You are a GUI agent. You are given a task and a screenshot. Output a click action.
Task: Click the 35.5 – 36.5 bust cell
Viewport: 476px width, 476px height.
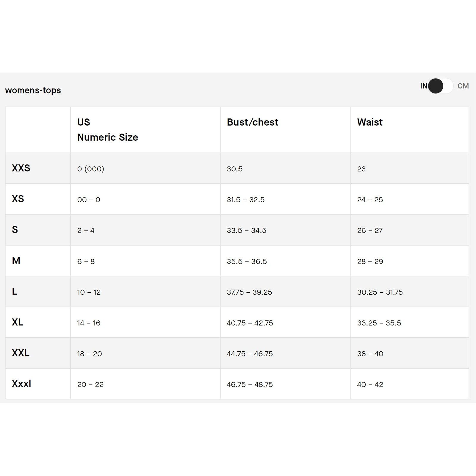(247, 262)
